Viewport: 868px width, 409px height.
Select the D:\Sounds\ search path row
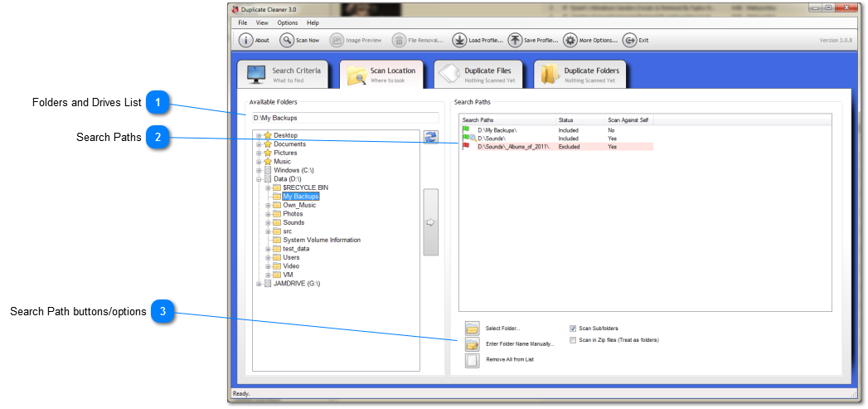[557, 138]
